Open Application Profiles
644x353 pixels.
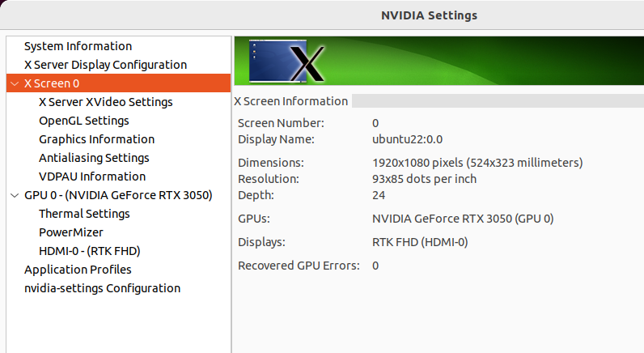[78, 270]
